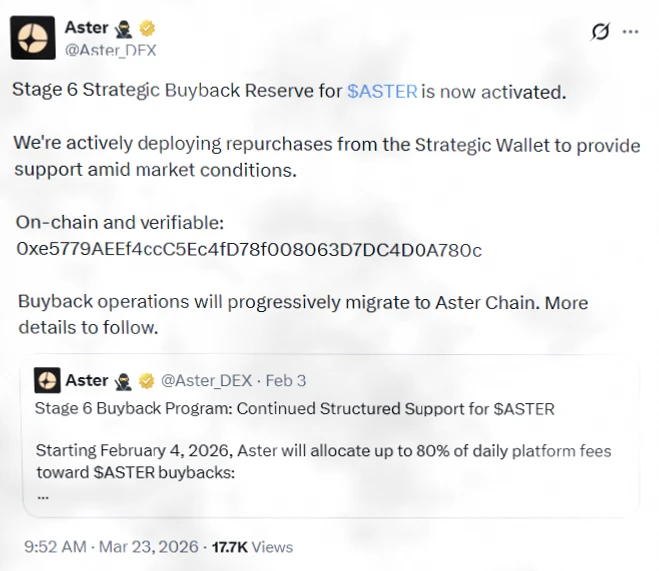Click the bold Aster display name
This screenshot has height=571, width=659.
pos(86,27)
